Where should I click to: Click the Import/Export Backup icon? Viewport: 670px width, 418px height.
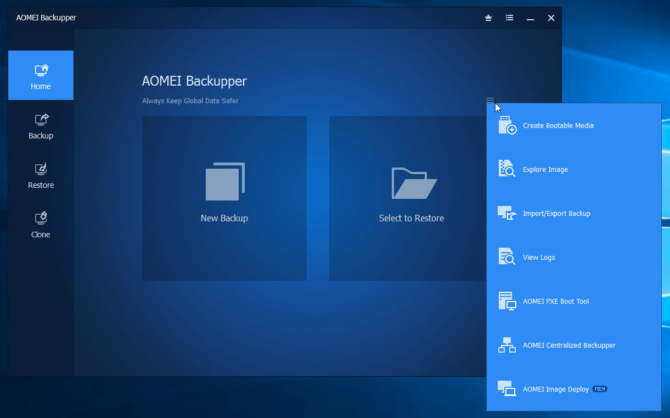pos(507,213)
